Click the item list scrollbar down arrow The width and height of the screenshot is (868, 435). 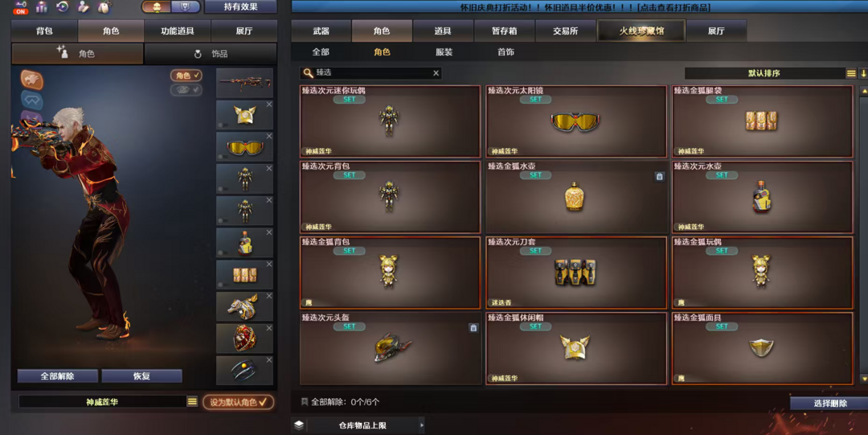point(863,379)
